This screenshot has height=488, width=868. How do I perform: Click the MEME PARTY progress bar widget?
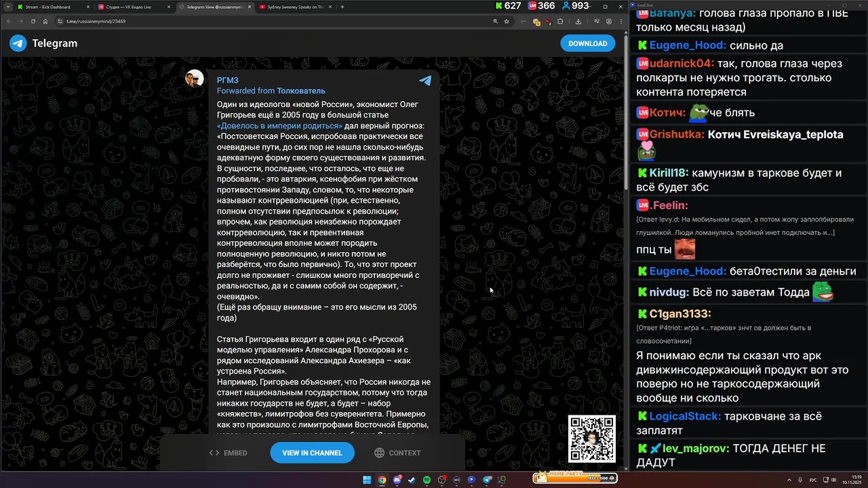[575, 478]
